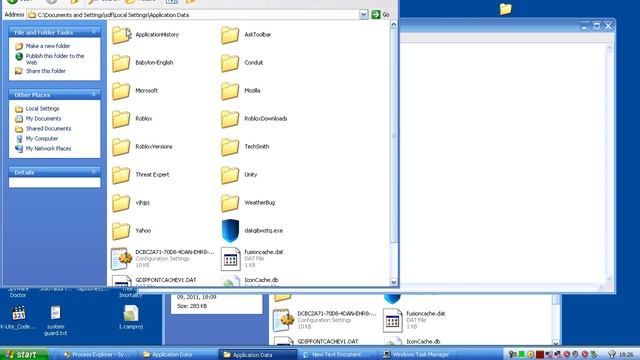Select fusioncache.dat in the background window
This screenshot has width=640, height=360.
414,320
